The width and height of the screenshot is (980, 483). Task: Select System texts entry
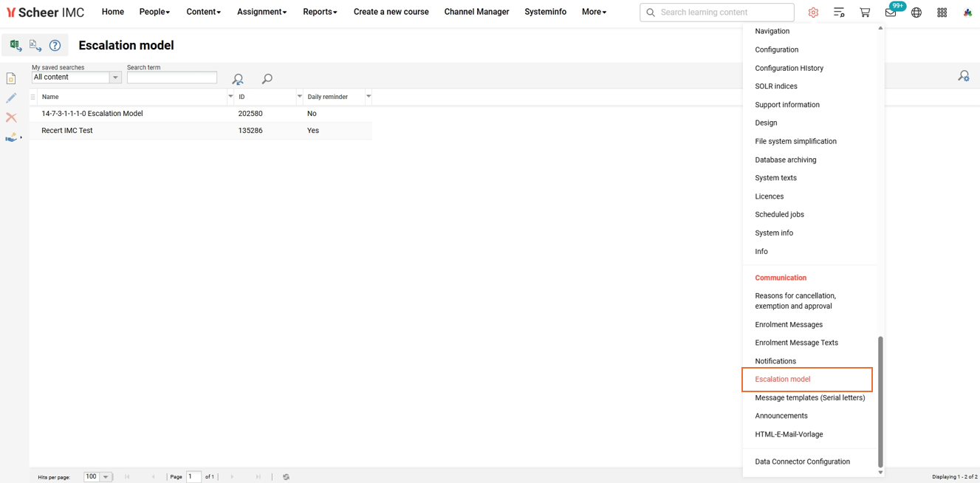pyautogui.click(x=775, y=178)
